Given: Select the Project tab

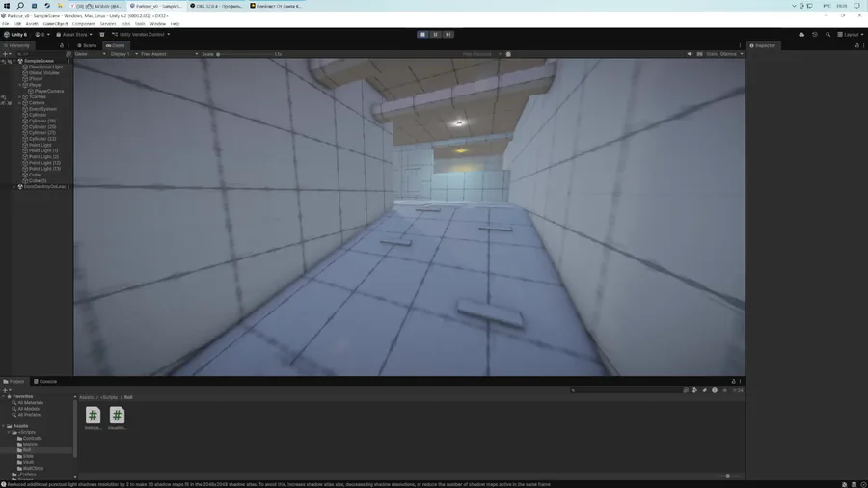Looking at the screenshot, I should [x=14, y=381].
